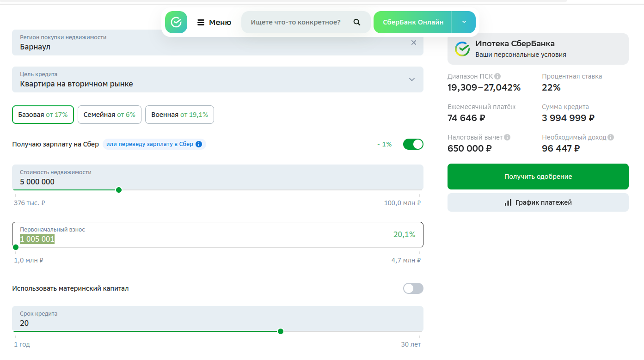Open the Меню hamburger menu
This screenshot has height=360, width=644.
click(x=214, y=22)
